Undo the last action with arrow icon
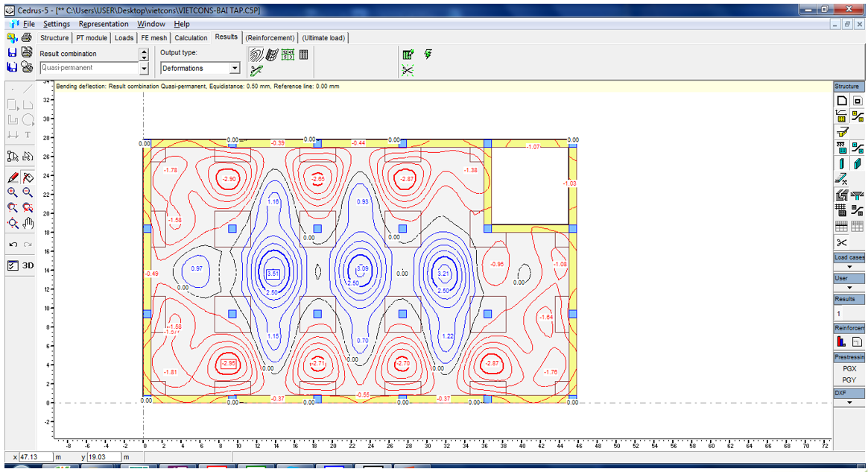 [x=13, y=245]
